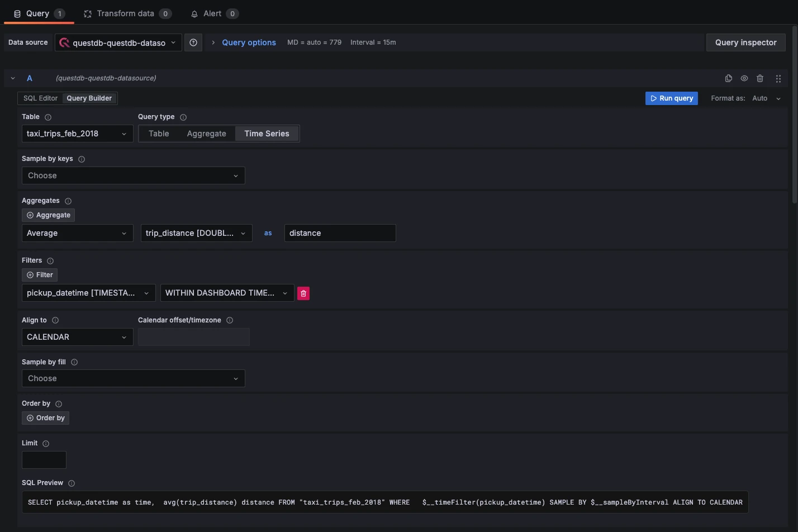Select Query Builder mode
This screenshot has width=798, height=532.
(89, 98)
